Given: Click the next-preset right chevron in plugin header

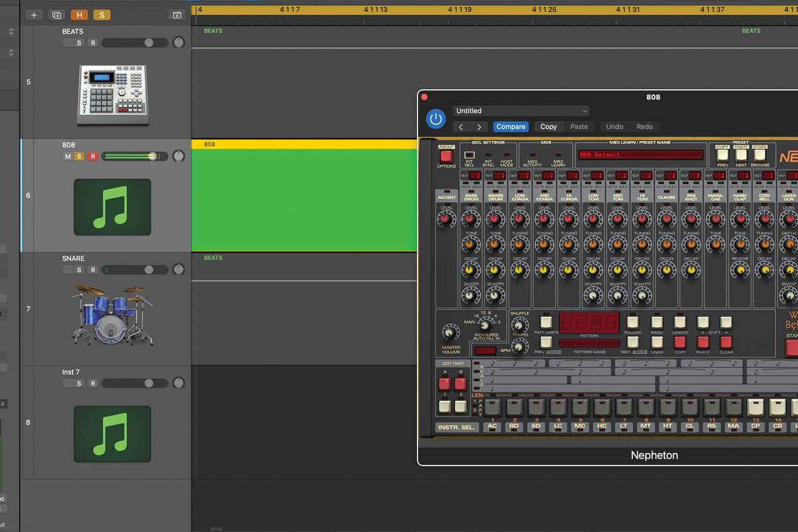Looking at the screenshot, I should [x=479, y=126].
